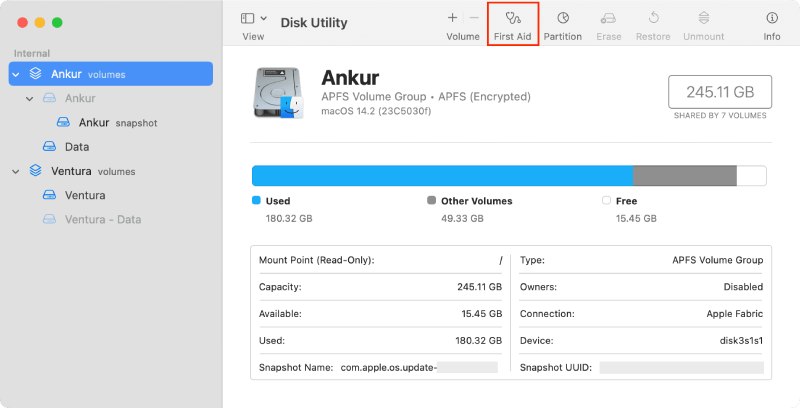The height and width of the screenshot is (408, 800).
Task: Click the add volume plus icon
Action: [x=452, y=18]
